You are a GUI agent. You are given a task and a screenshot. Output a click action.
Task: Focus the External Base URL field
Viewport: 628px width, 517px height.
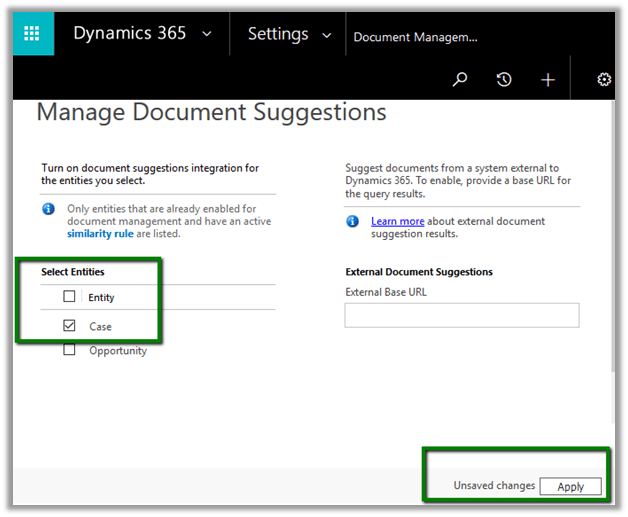461,316
